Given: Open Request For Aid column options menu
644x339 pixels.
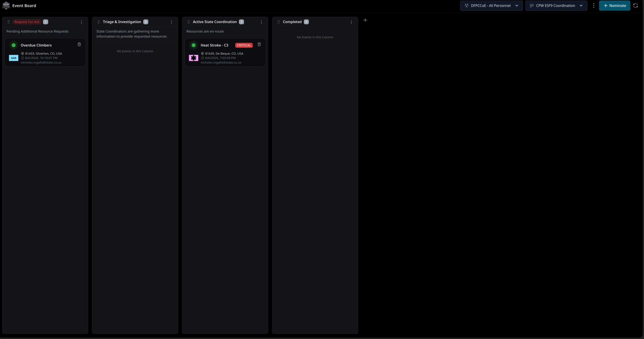Looking at the screenshot, I should click(x=81, y=22).
